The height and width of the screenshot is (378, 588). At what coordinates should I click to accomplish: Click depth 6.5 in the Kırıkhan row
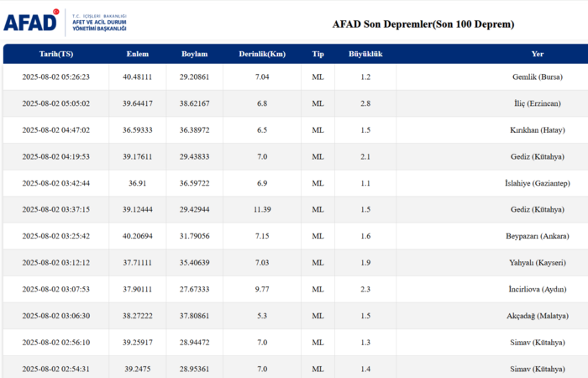pyautogui.click(x=262, y=130)
